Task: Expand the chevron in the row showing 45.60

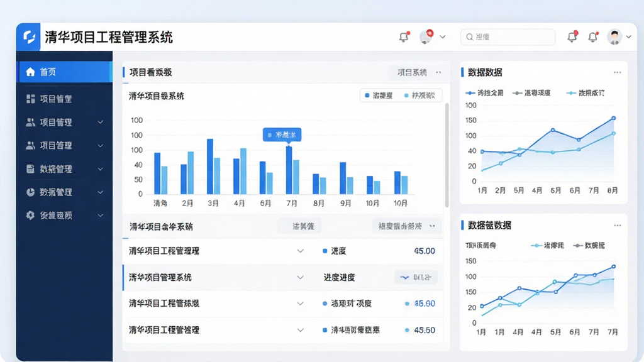Action: tap(300, 304)
